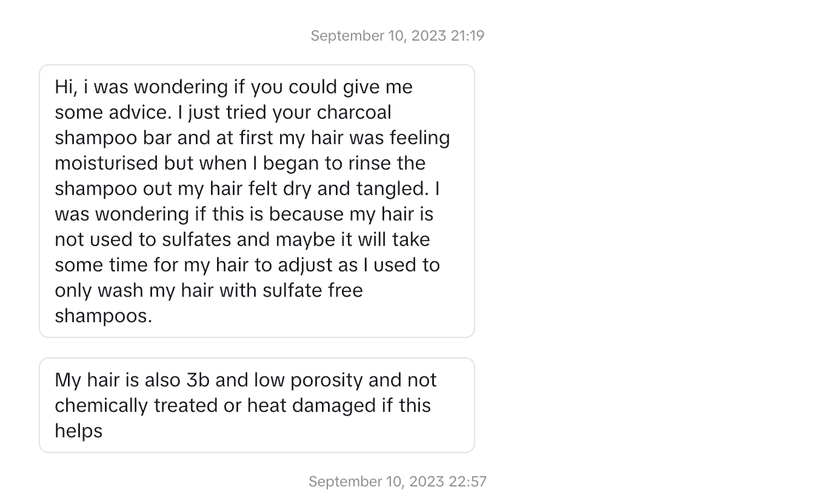Screen dimensions: 834x504
Task: Click the word "wondering" on the first message line
Action: [181, 87]
